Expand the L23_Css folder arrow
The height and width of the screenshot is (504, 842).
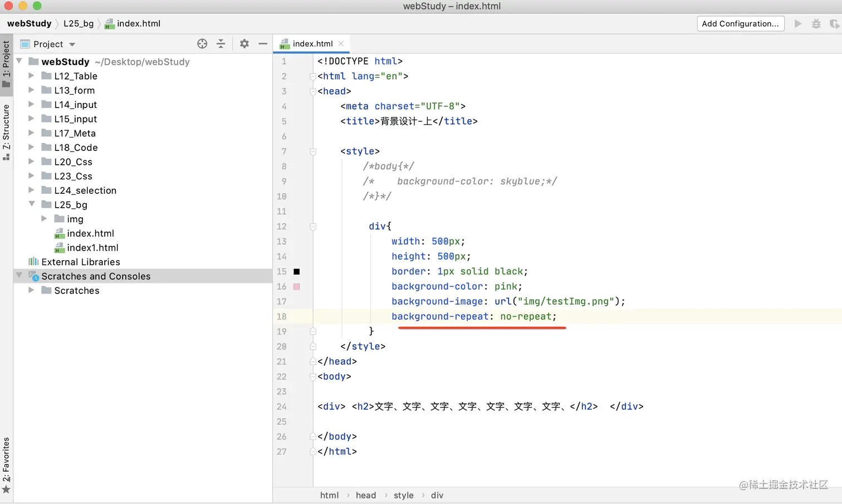coord(31,176)
